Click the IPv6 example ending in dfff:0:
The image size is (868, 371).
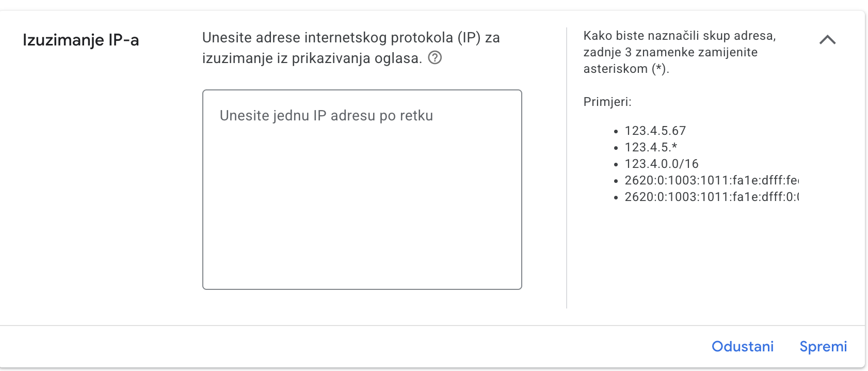pos(711,197)
